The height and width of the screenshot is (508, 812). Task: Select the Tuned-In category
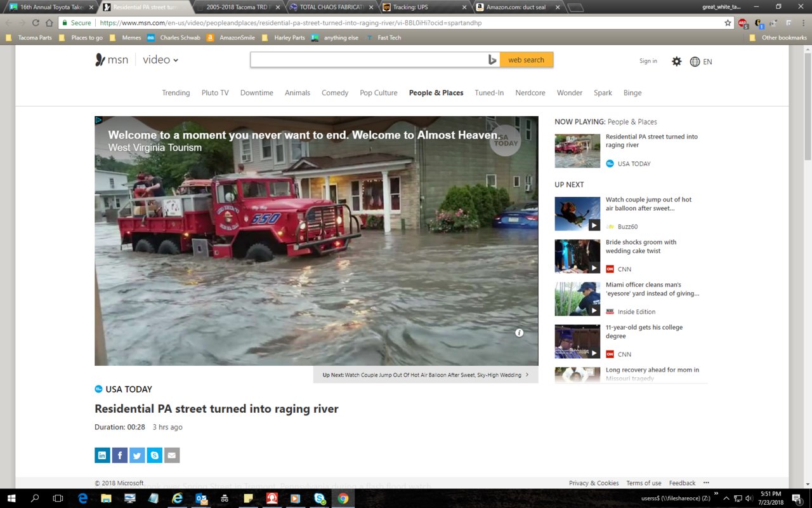click(x=489, y=93)
